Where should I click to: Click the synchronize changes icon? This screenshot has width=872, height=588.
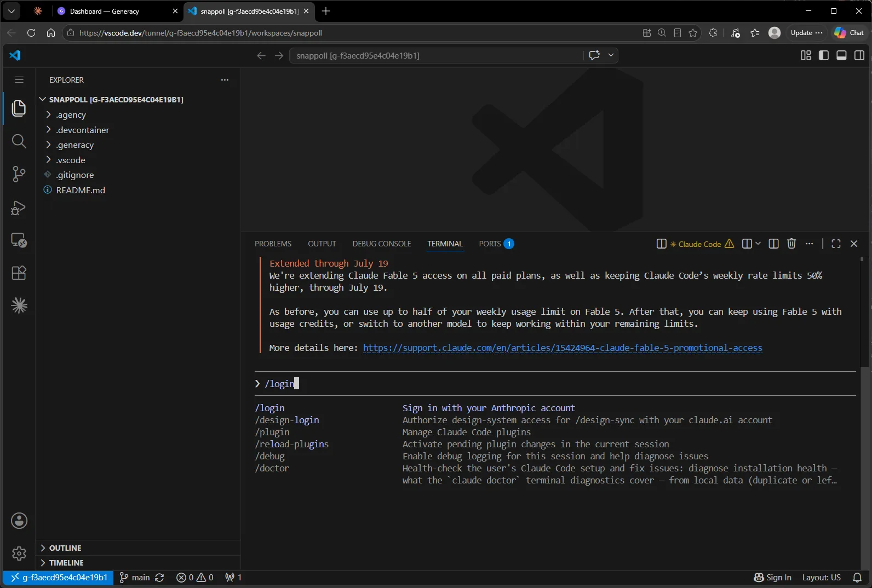[x=159, y=578]
